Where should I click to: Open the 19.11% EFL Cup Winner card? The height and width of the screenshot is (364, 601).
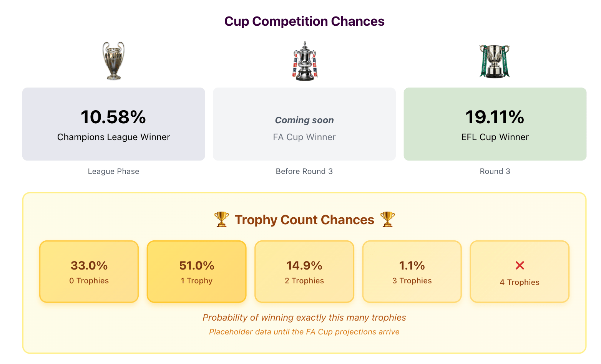coord(495,124)
